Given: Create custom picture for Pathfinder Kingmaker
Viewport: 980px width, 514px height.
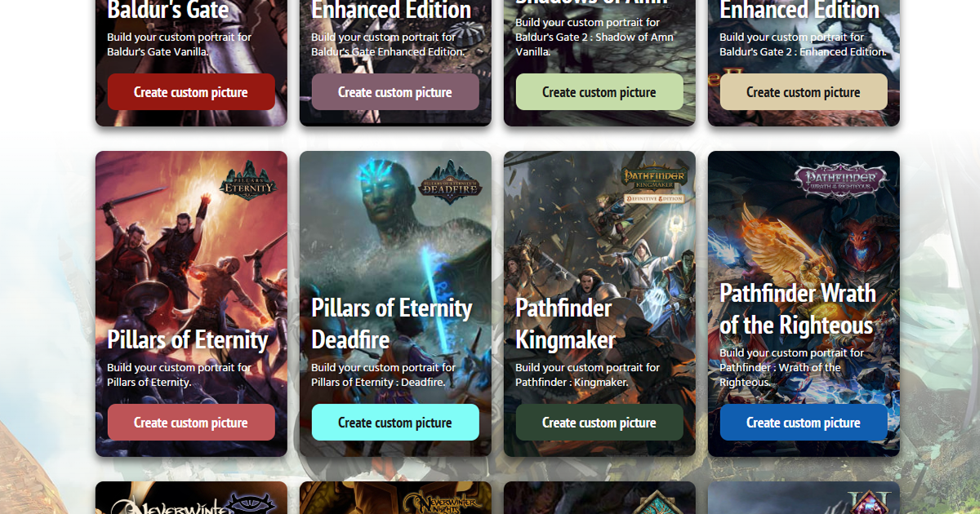Looking at the screenshot, I should pos(599,423).
